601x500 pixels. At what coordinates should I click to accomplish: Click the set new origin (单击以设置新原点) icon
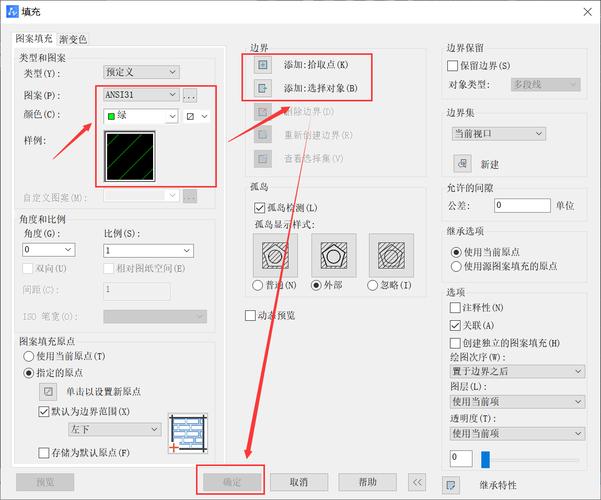point(48,391)
